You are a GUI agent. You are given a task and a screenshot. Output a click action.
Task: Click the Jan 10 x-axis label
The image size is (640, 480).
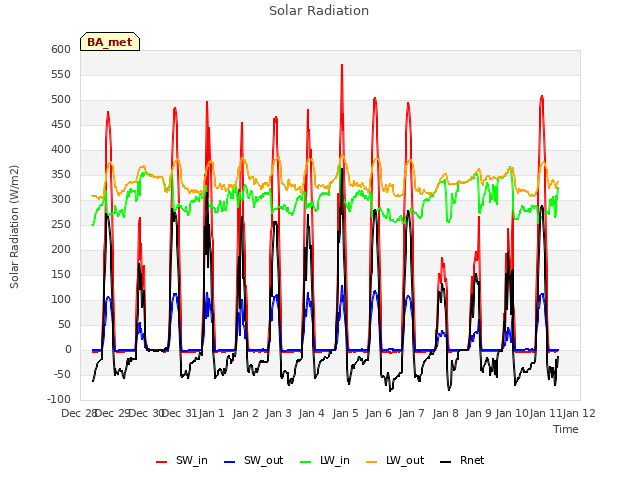click(x=512, y=413)
